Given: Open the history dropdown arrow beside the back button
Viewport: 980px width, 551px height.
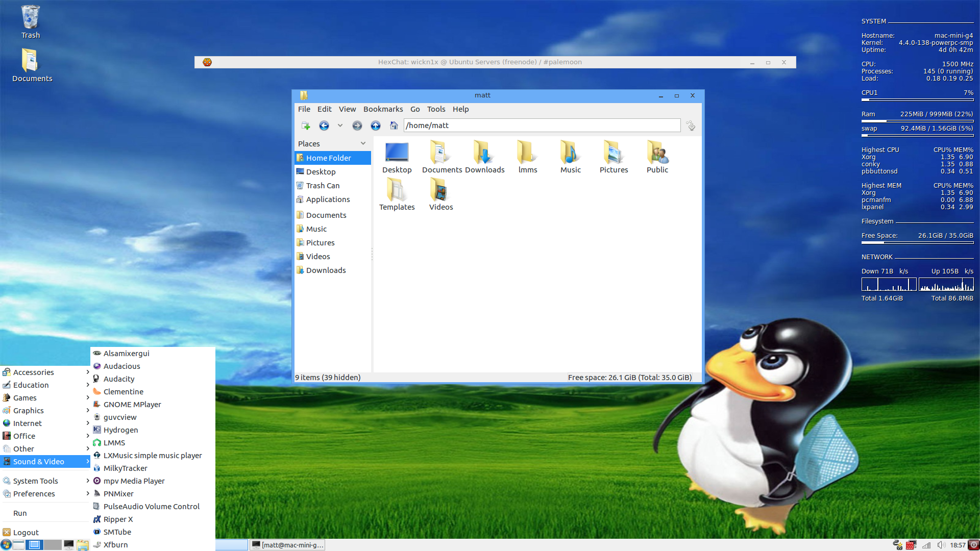Looking at the screenshot, I should pyautogui.click(x=340, y=126).
